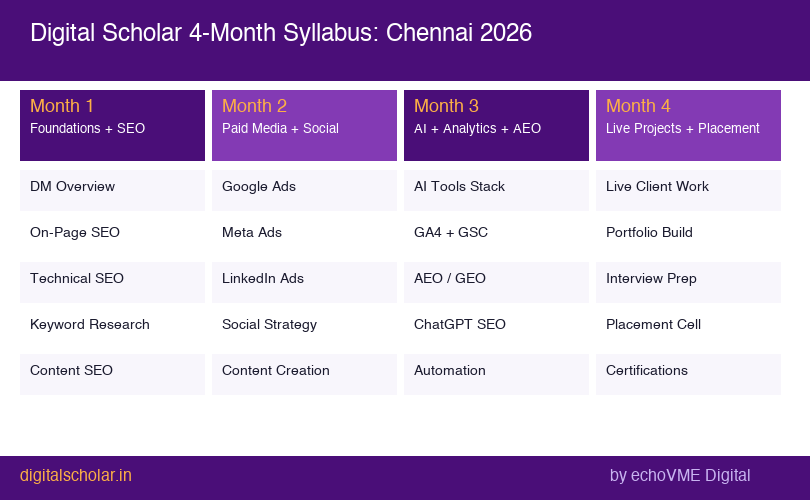Select the 'Month 4' heading
Screen dimensions: 810x500
point(638,106)
